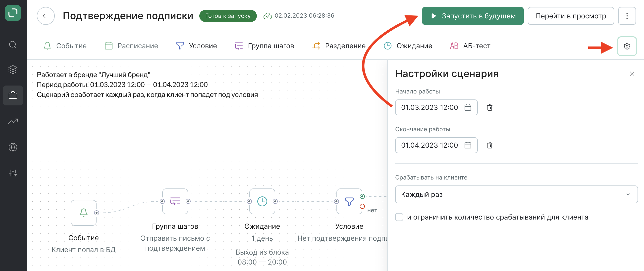Open calendar for Начало работы date
Screen dimensions: 644x271
click(468, 107)
